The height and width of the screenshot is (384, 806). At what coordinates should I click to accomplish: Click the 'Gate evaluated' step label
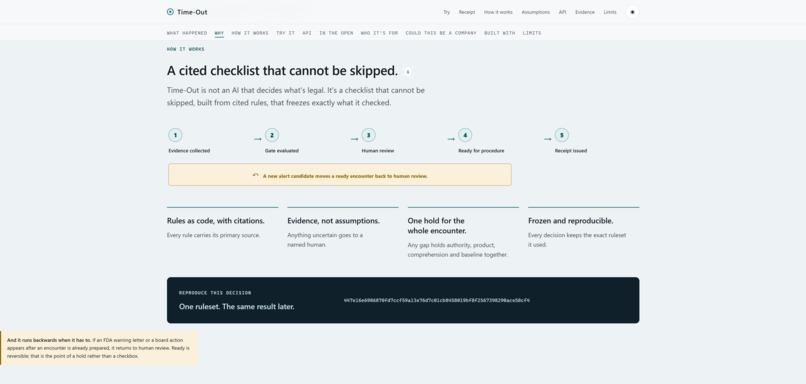click(282, 151)
